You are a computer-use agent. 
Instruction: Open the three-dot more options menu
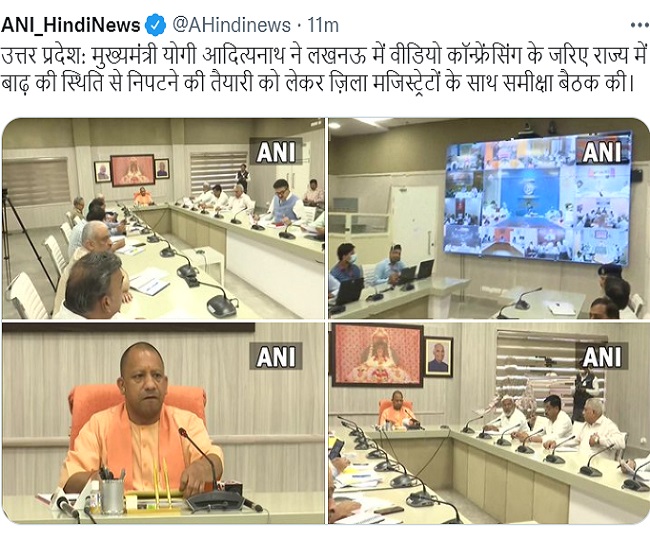point(639,25)
